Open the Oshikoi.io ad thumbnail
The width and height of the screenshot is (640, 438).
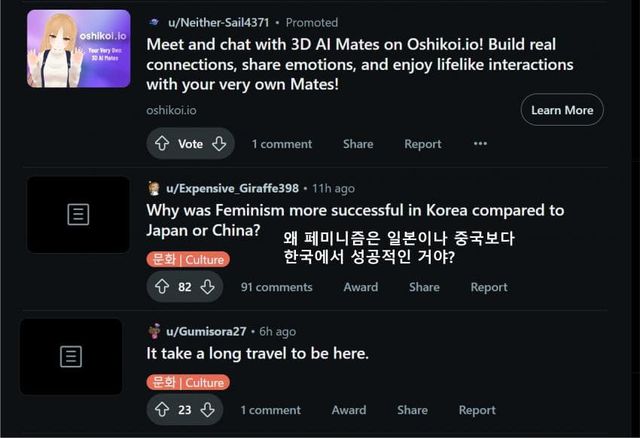point(78,49)
